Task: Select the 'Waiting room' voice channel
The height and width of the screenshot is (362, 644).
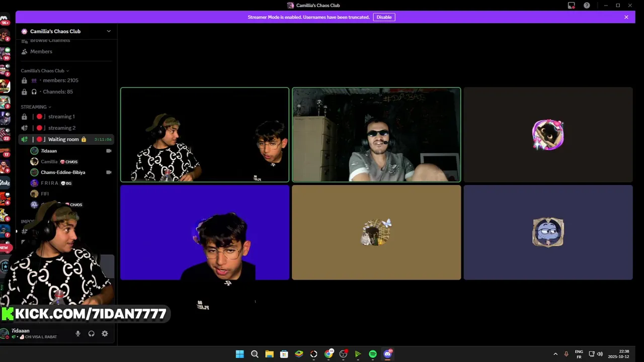Action: click(x=66, y=139)
